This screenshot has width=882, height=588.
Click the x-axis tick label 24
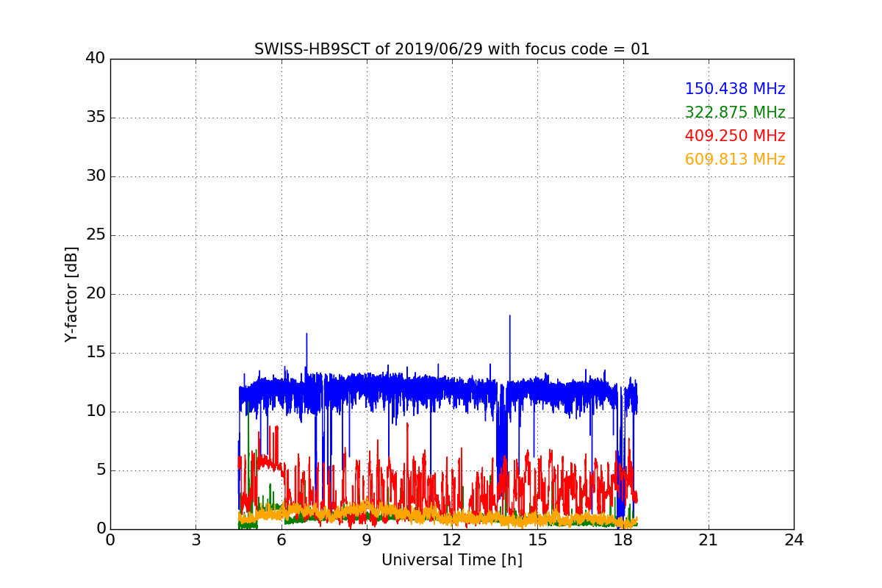coord(794,540)
